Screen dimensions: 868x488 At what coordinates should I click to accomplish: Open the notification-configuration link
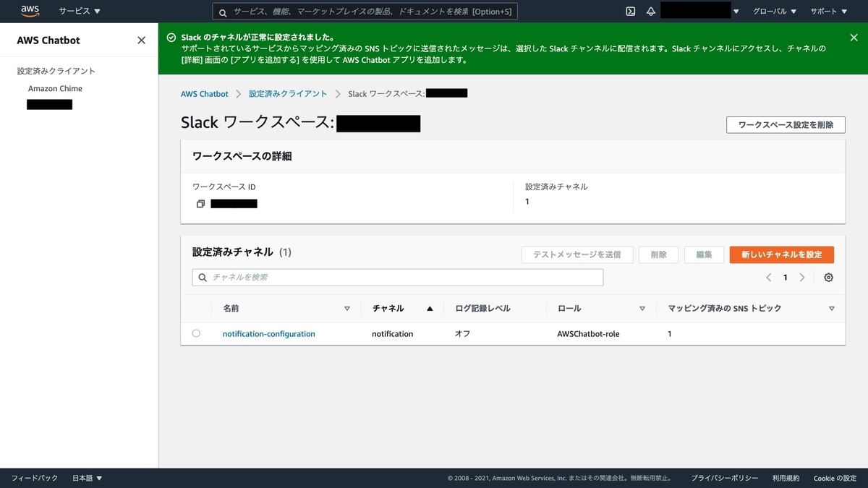pos(268,334)
